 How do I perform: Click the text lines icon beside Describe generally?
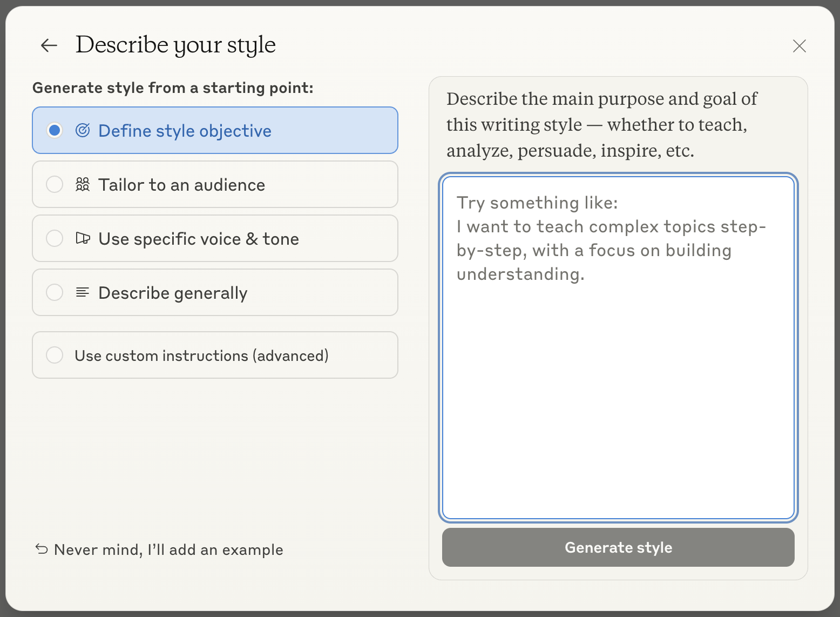pos(83,292)
